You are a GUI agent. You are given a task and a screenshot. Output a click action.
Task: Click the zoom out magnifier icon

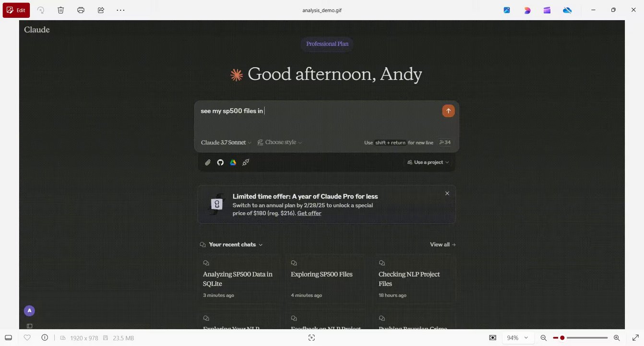click(544, 338)
